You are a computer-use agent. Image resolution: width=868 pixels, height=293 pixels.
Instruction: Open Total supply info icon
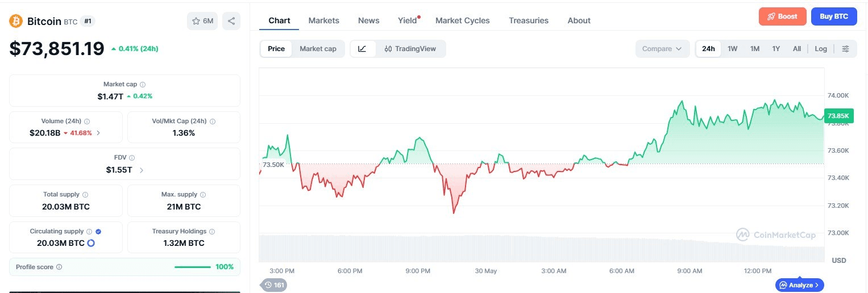coord(85,194)
